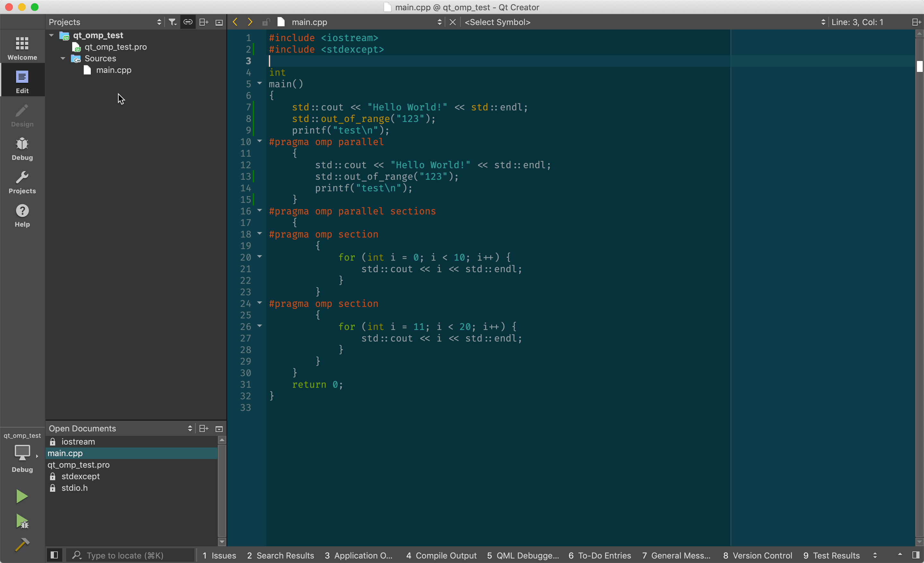Build the project with hammer icon
The height and width of the screenshot is (563, 924).
[22, 544]
